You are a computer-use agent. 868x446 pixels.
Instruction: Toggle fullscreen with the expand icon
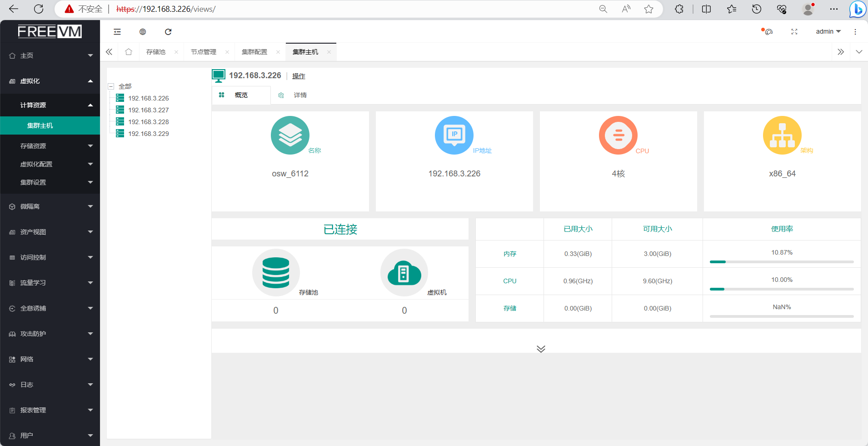coord(794,32)
